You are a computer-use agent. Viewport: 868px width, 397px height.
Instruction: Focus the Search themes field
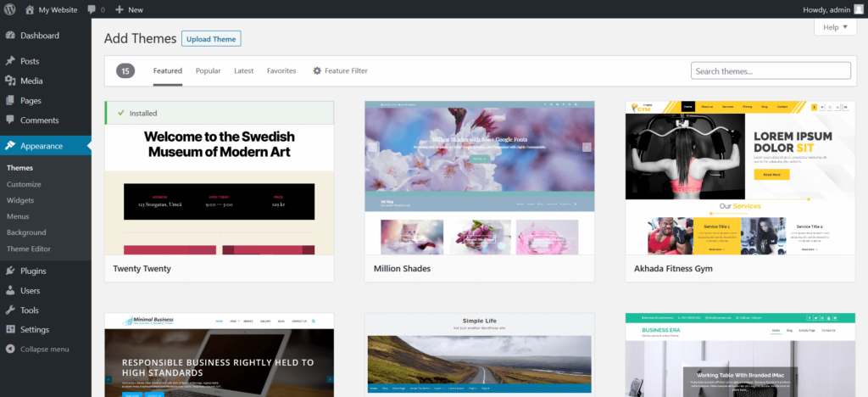click(x=771, y=71)
